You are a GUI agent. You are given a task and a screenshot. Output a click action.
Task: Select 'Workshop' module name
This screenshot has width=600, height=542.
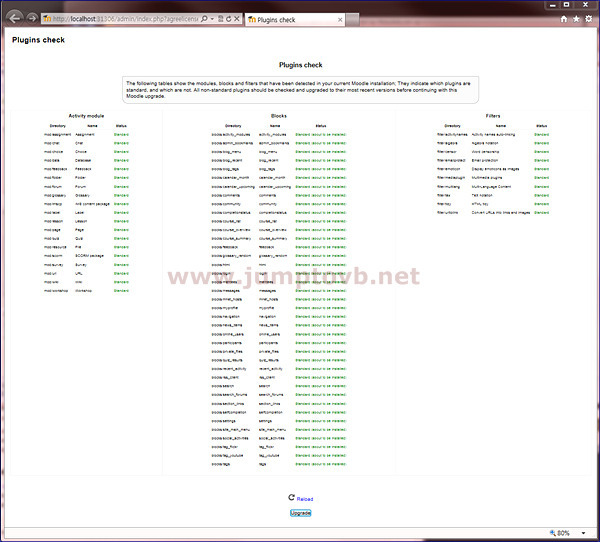[x=83, y=291]
